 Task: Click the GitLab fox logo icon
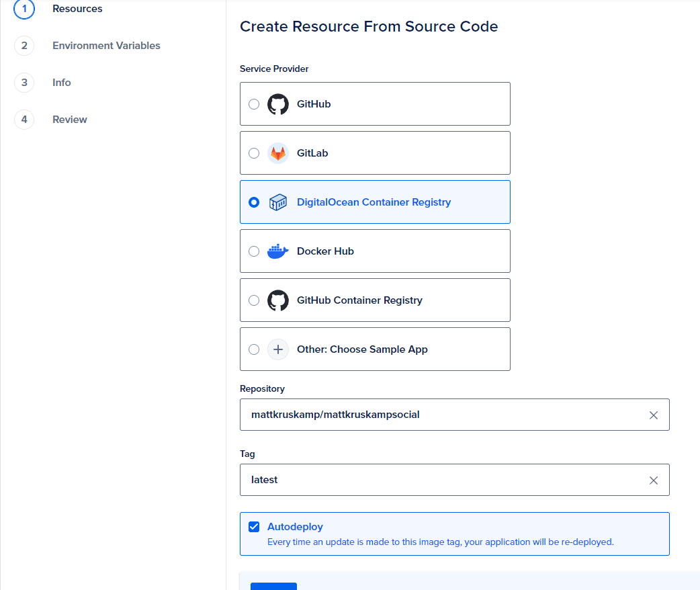click(x=278, y=153)
